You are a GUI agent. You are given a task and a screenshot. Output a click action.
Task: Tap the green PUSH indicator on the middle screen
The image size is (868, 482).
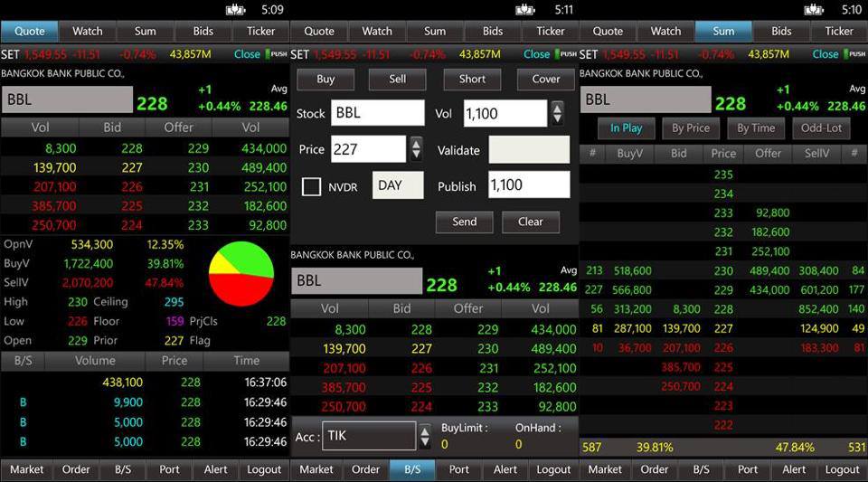(x=566, y=54)
